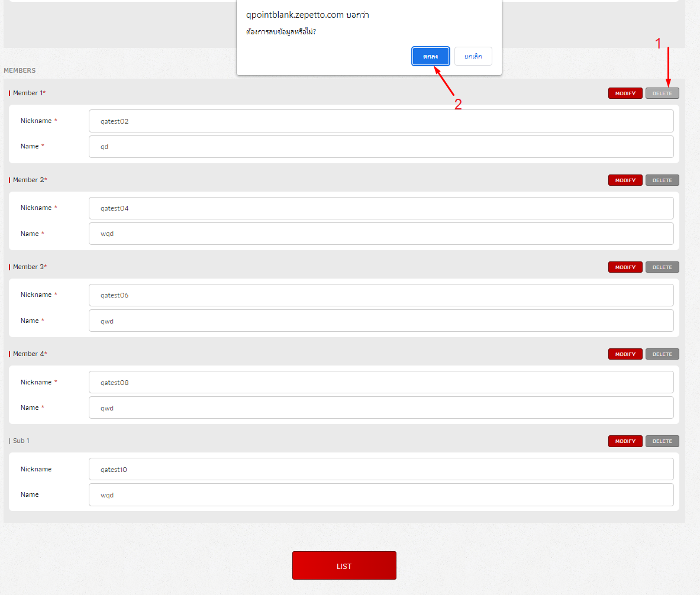Click MODIFY for Sub 1
Viewport: 700px width, 595px height.
pyautogui.click(x=625, y=441)
